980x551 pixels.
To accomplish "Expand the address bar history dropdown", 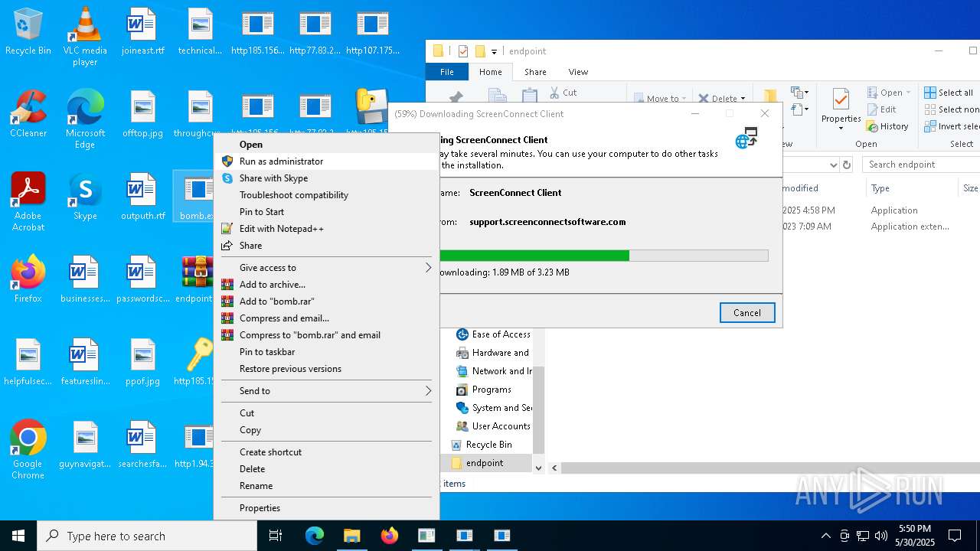I will coord(833,165).
